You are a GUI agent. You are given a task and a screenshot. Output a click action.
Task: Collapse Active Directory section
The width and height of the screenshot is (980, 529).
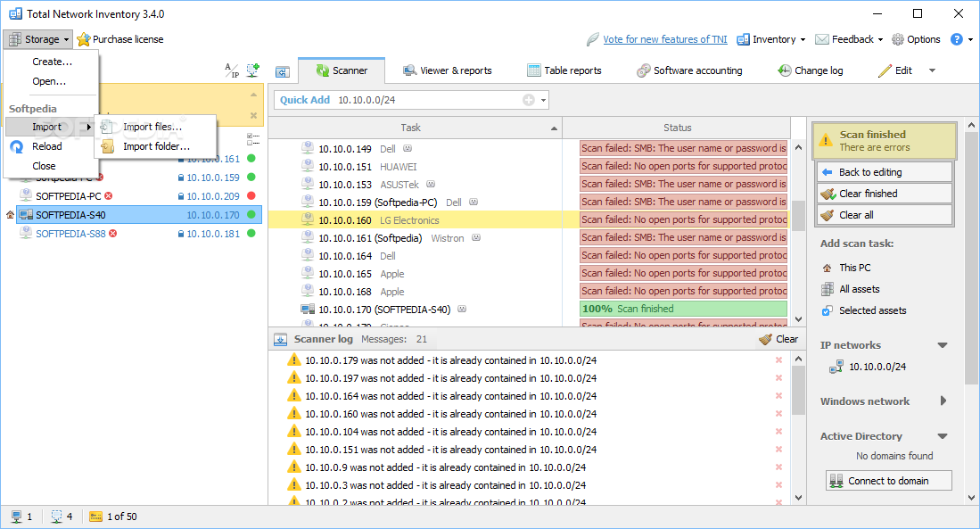coord(943,436)
